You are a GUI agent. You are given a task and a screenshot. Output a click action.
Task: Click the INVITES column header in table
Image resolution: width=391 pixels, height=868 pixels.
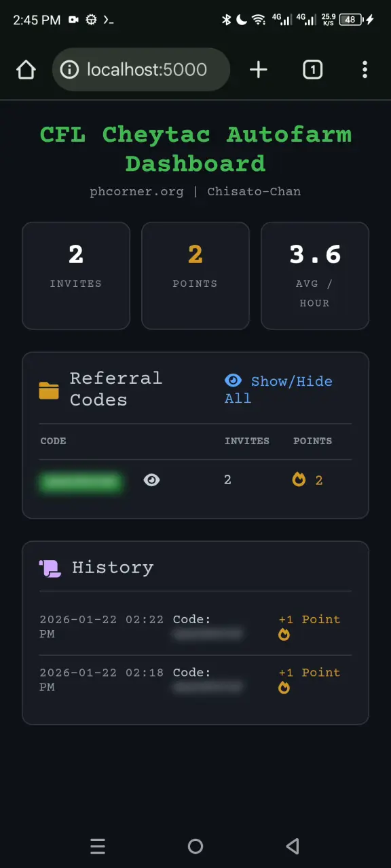[247, 441]
